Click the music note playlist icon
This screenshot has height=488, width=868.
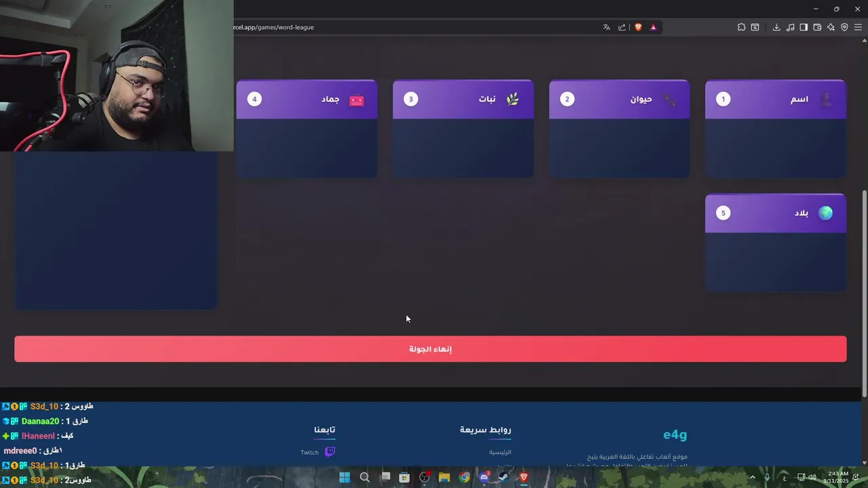point(790,27)
